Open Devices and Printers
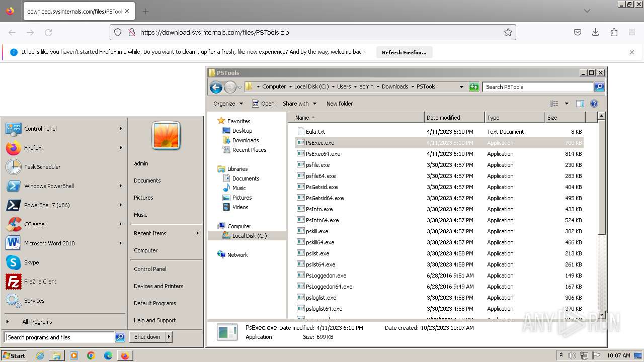The image size is (644, 362). [x=158, y=286]
